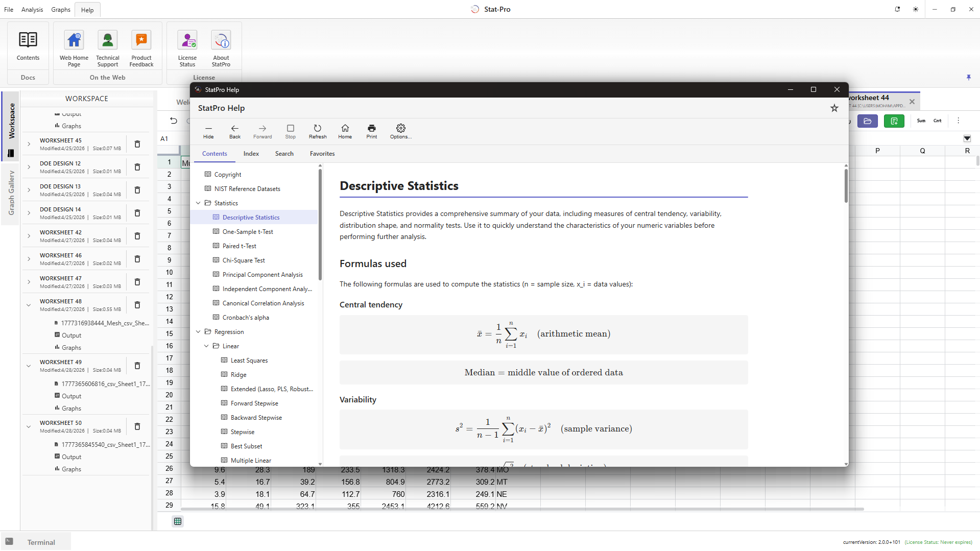Open Least Squares help topic

coord(249,361)
